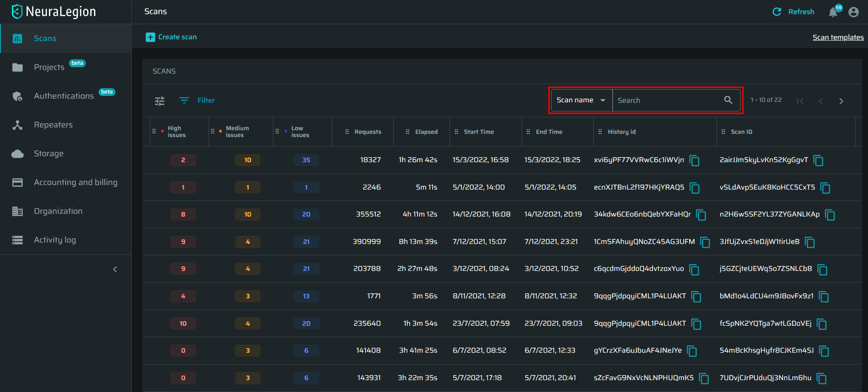The image size is (868, 392).
Task: Go to Authentications in sidebar
Action: click(66, 96)
